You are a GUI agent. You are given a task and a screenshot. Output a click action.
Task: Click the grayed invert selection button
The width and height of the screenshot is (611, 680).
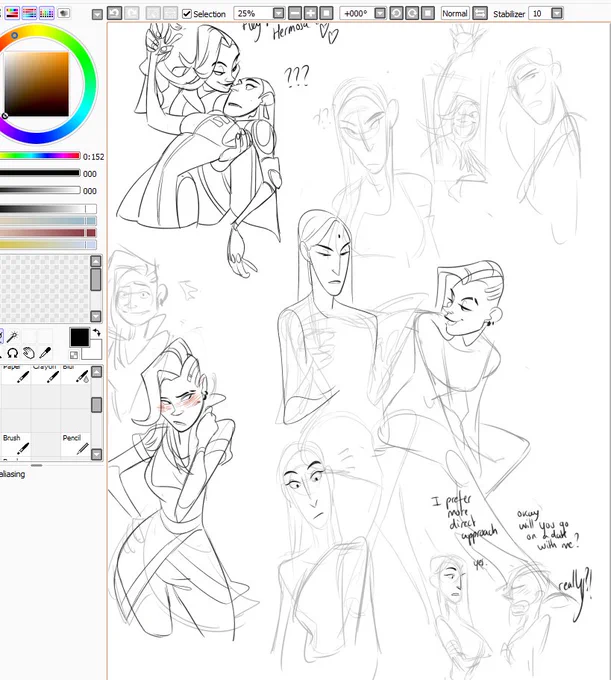[x=169, y=13]
